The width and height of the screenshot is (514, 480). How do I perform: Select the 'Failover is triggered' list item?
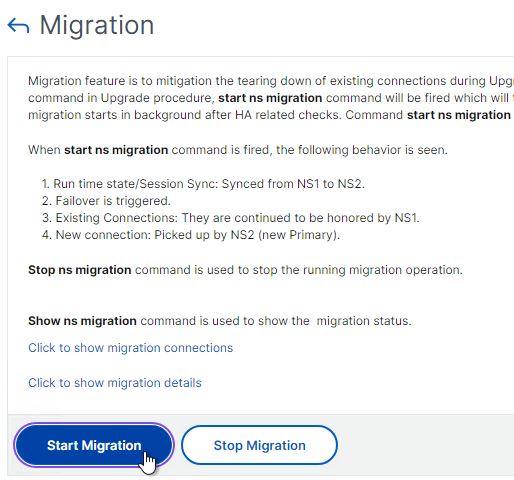106,201
